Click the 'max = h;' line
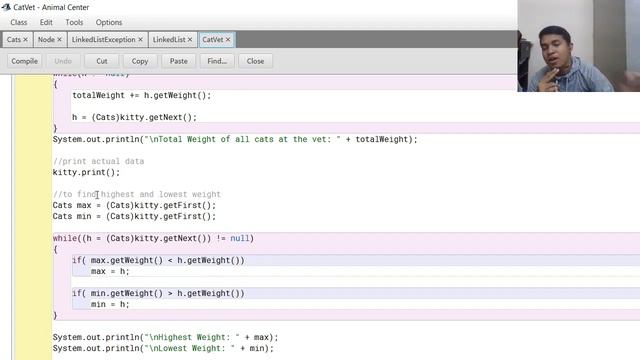The image size is (640, 360). click(x=110, y=271)
